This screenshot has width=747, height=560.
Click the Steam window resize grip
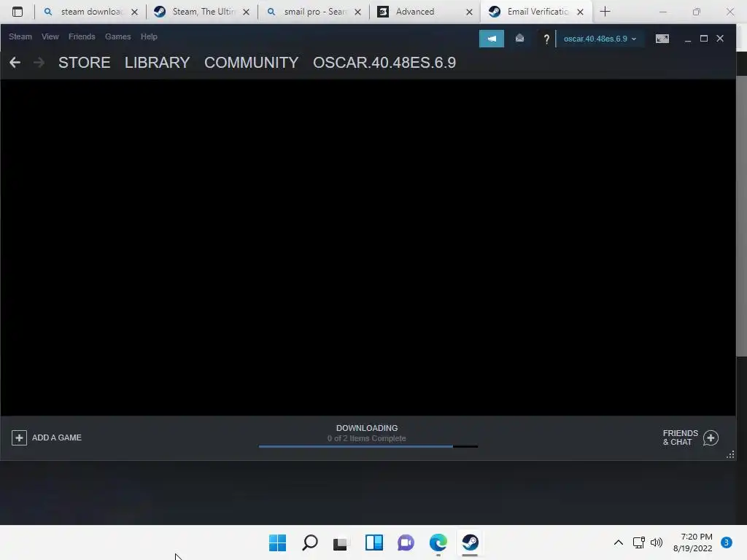coord(730,455)
